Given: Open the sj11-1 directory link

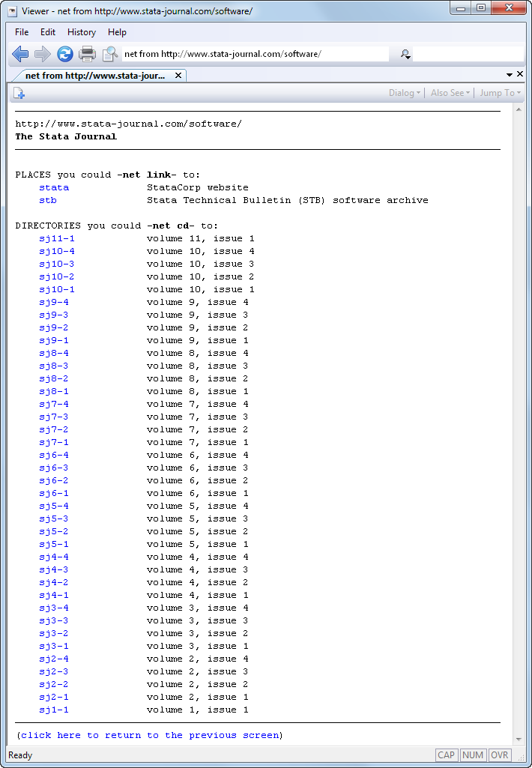Looking at the screenshot, I should coord(57,238).
